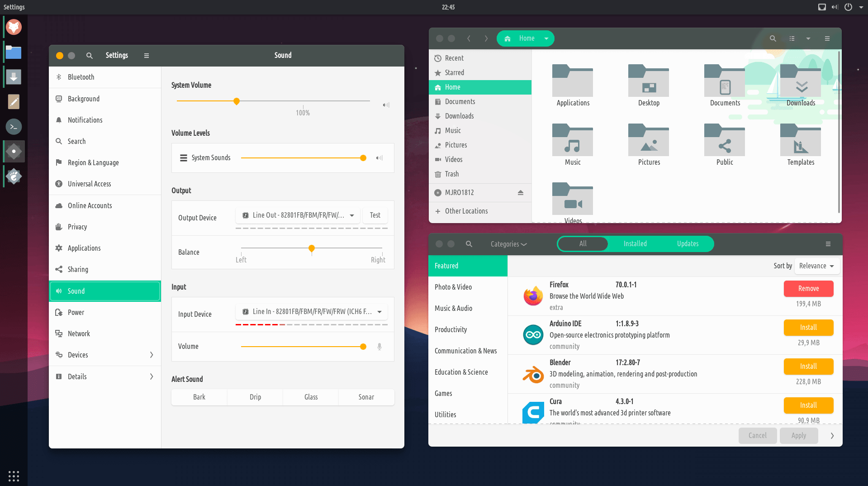The height and width of the screenshot is (486, 868).
Task: Toggle file manager list view
Action: pos(792,38)
